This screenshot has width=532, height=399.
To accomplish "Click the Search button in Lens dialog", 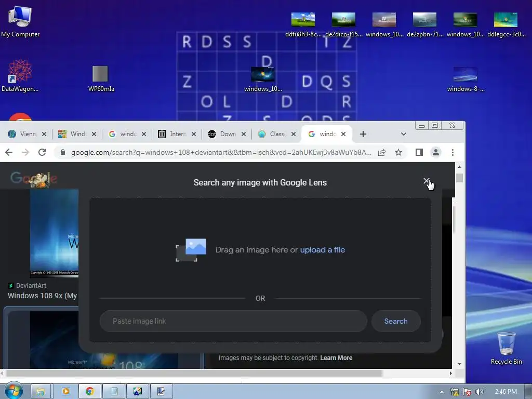I will click(x=395, y=321).
